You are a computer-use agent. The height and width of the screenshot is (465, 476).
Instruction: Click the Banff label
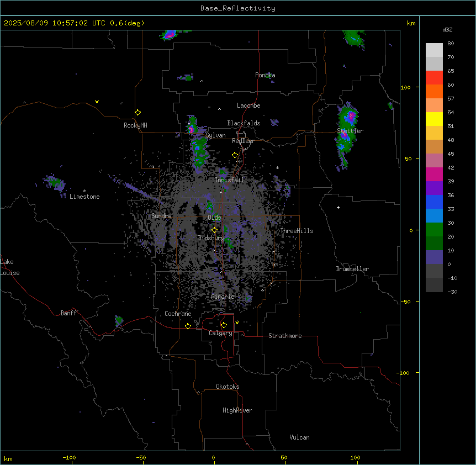tap(68, 313)
